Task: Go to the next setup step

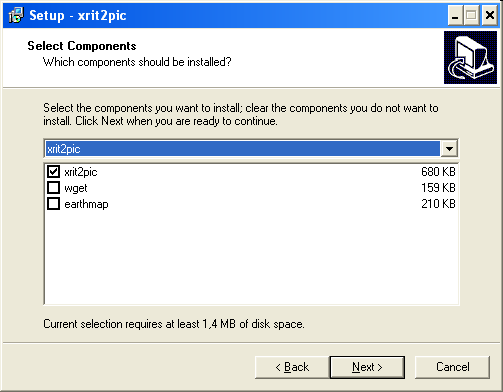Action: pos(367,367)
